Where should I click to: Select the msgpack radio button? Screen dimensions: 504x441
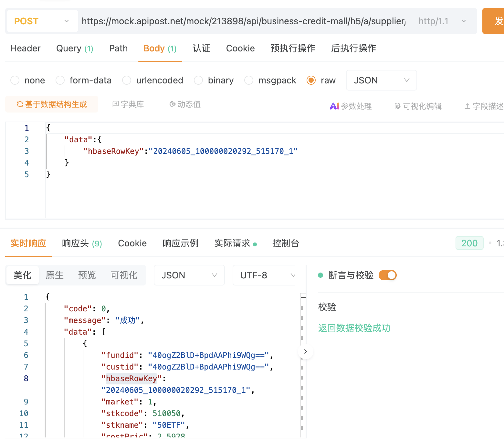coord(249,80)
